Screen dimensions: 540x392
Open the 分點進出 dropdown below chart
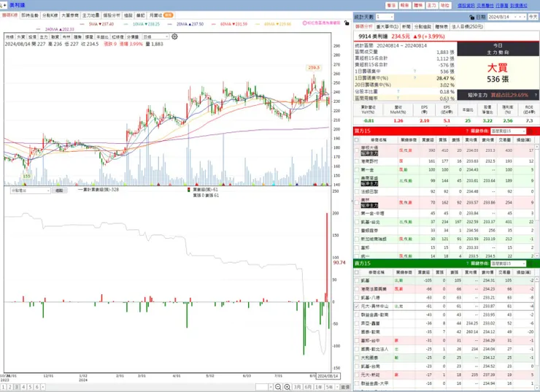31,191
